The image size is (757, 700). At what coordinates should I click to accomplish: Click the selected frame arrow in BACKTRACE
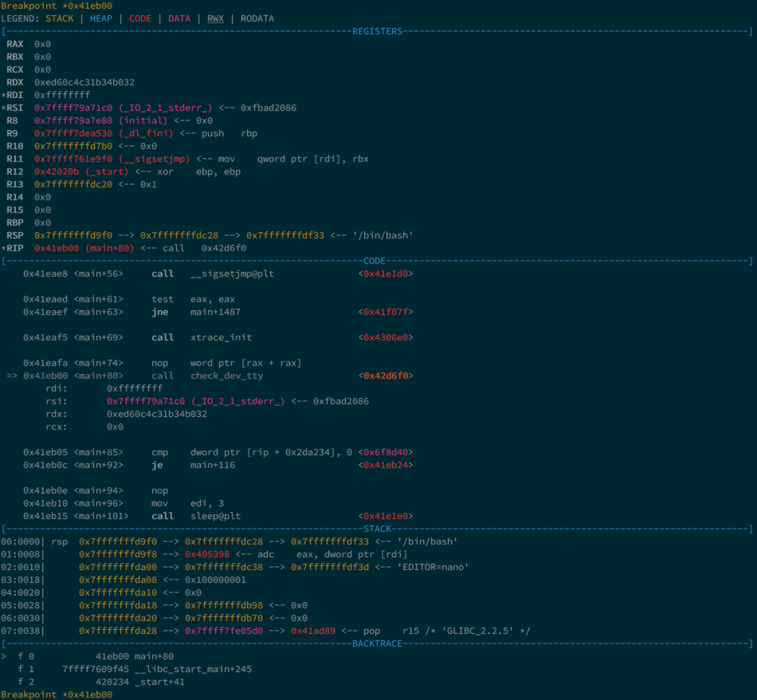pos(6,656)
